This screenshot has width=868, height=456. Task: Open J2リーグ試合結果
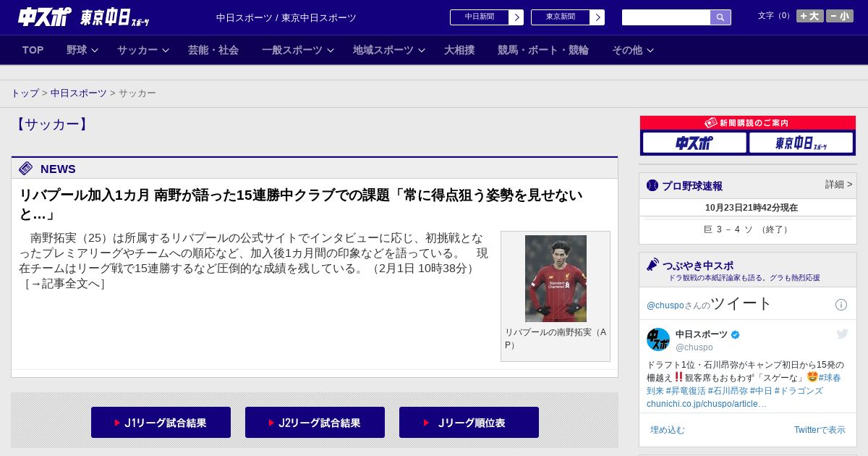[x=315, y=422]
